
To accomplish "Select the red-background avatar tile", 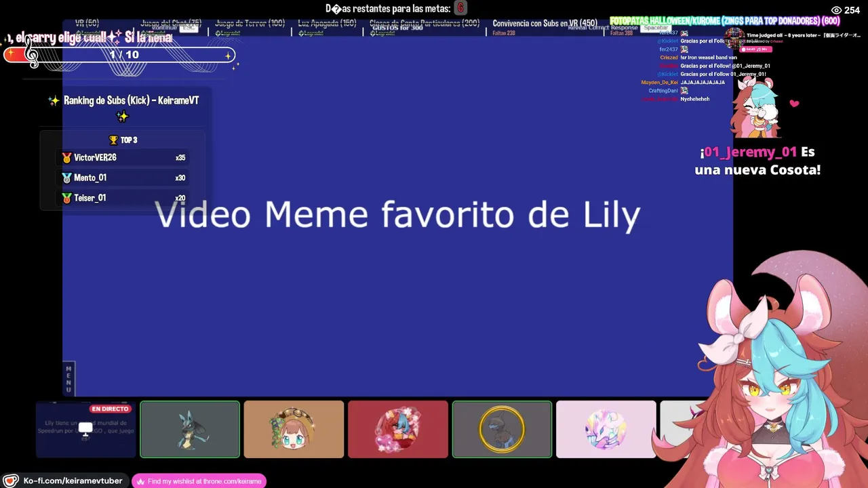I will tap(398, 429).
